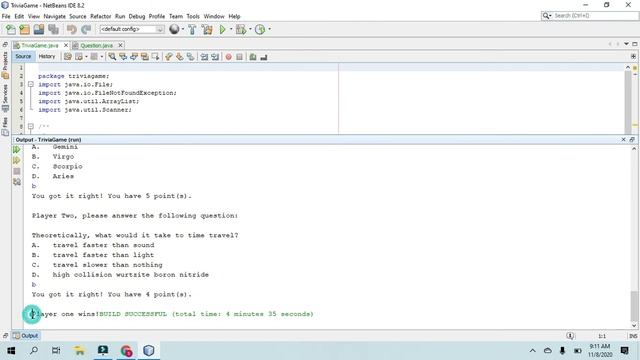The width and height of the screenshot is (640, 360).
Task: Click Re-run with different parameters icon
Action: (x=17, y=160)
